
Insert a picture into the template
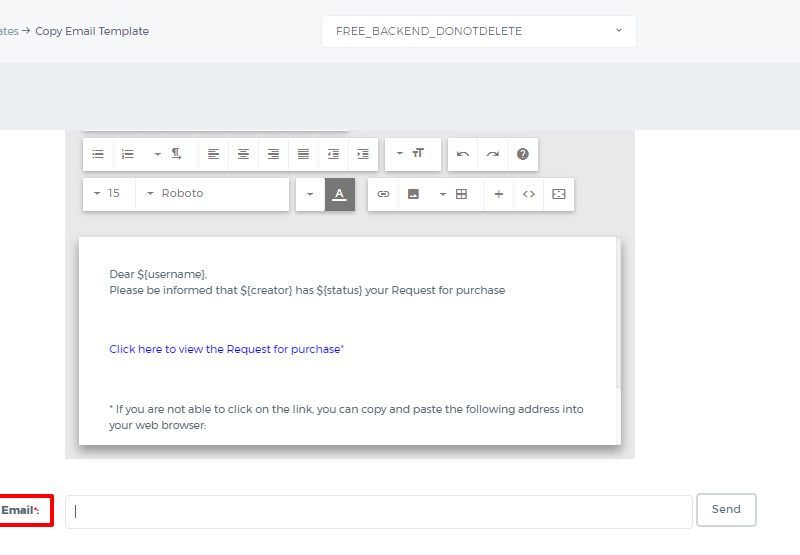(x=413, y=194)
